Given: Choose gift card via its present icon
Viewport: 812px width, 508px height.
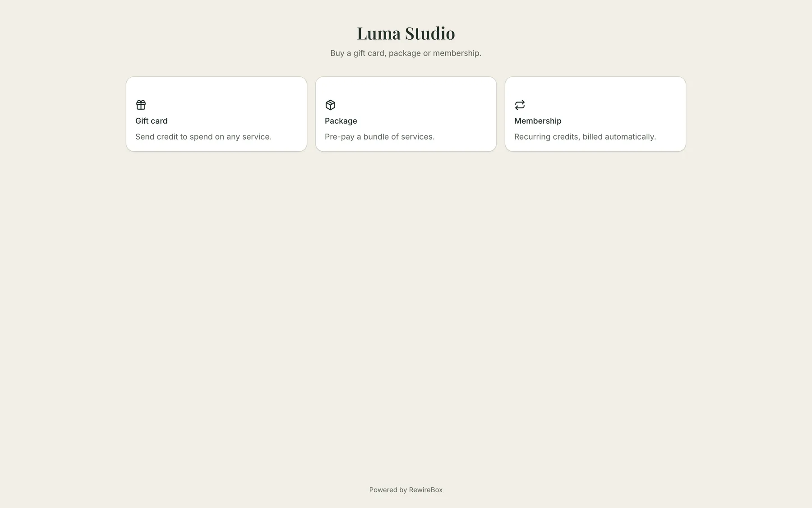Looking at the screenshot, I should 141,105.
